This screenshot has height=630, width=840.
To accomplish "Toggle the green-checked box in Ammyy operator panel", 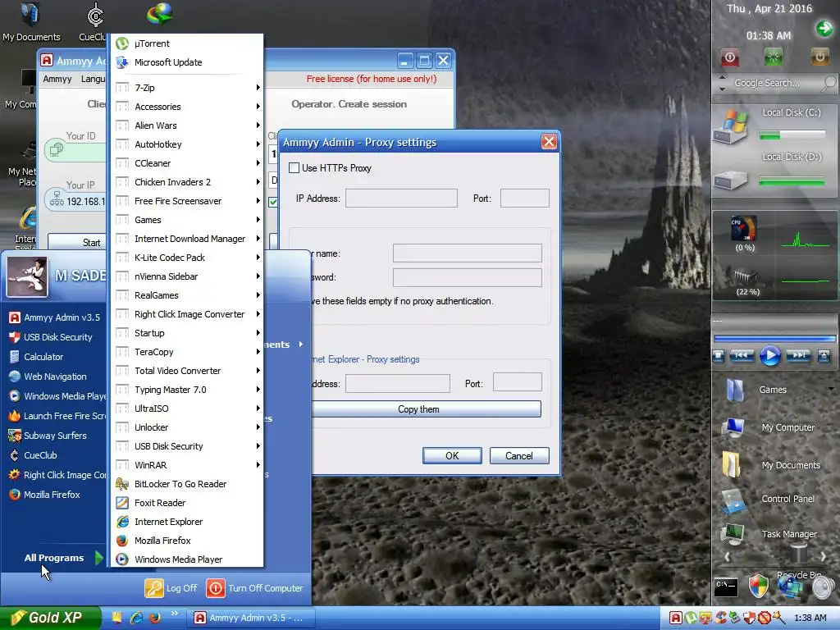I will [x=273, y=202].
